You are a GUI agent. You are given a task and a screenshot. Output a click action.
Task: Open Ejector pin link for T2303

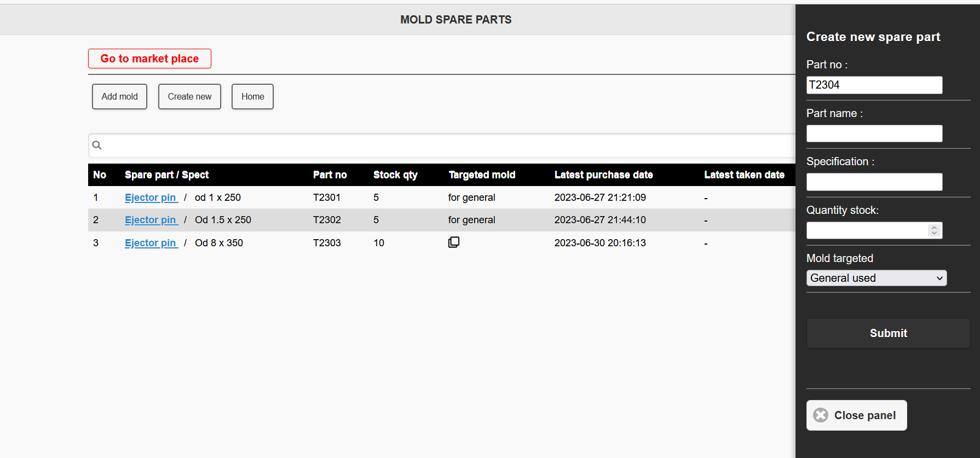(151, 243)
